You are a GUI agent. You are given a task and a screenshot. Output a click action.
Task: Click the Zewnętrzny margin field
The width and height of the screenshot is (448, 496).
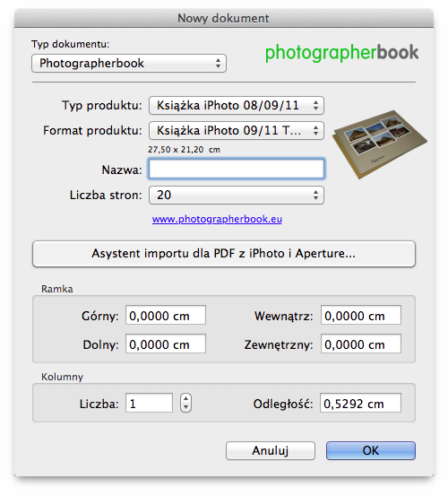coord(361,344)
